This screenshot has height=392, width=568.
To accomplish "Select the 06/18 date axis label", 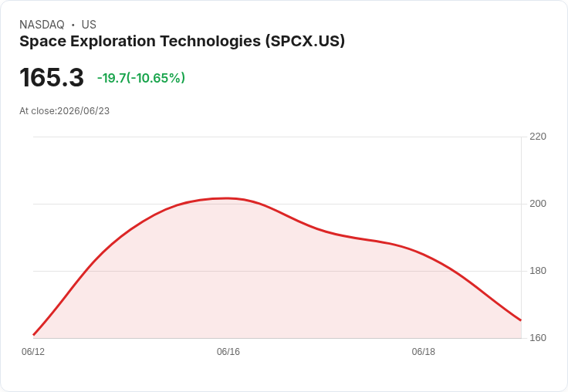I will (423, 352).
